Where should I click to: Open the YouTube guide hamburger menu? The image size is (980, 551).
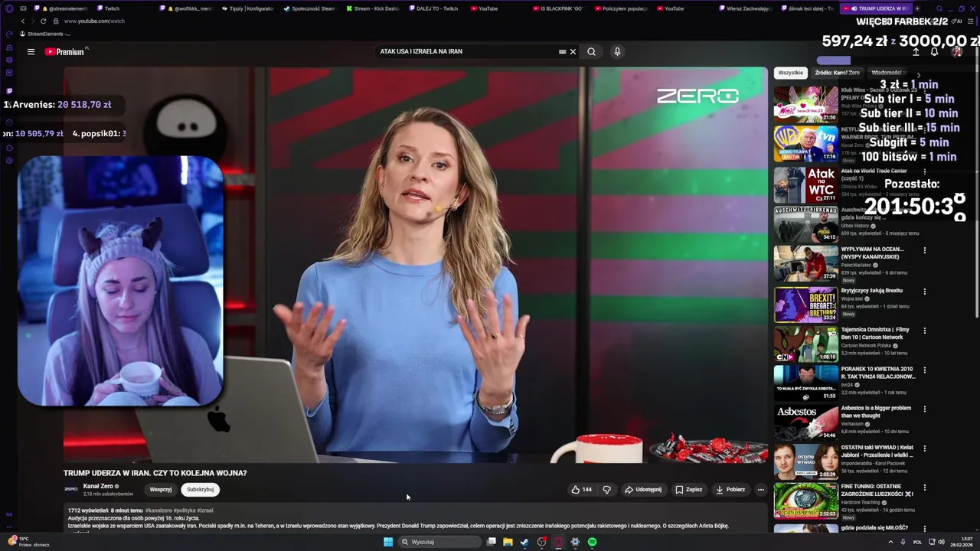(31, 52)
